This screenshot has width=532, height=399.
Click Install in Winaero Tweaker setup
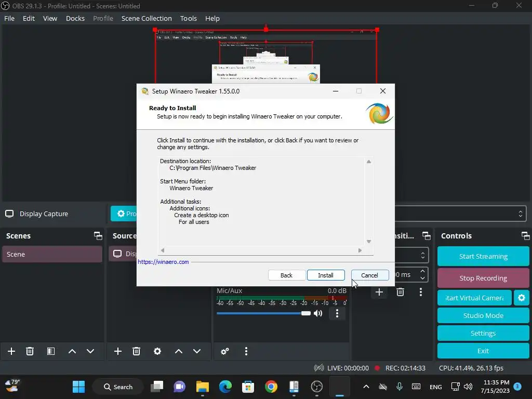(326, 275)
